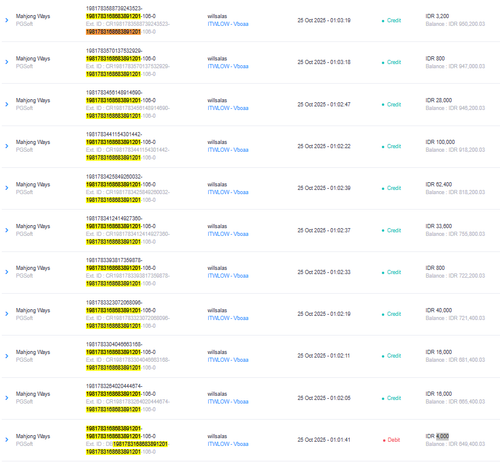
Task: Click the 'Credit' status in 01:03:19 row
Action: click(394, 20)
